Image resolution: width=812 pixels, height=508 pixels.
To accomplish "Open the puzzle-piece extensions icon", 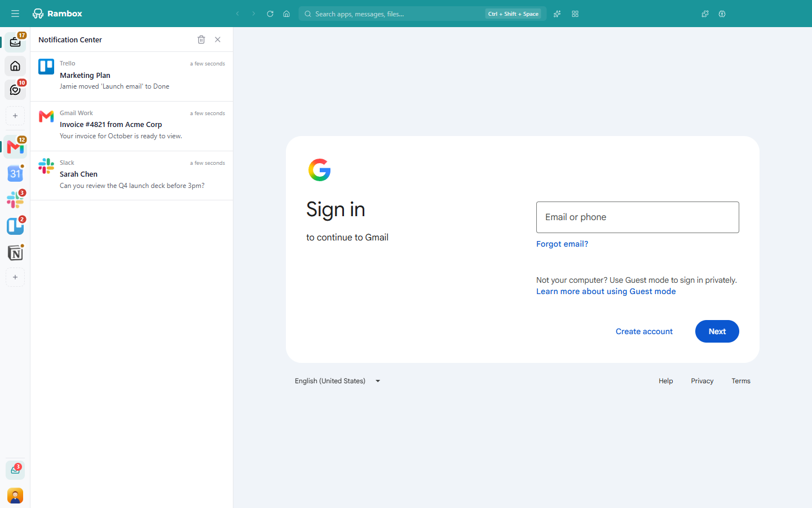I will (705, 14).
